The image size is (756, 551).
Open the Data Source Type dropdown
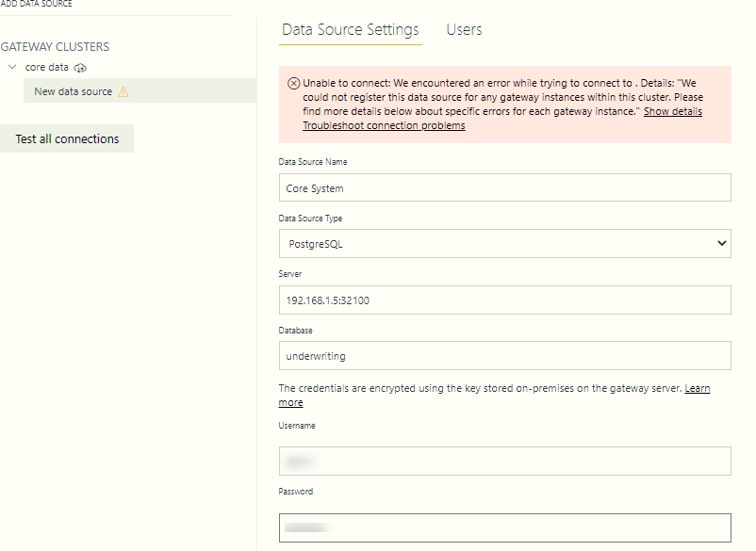click(504, 243)
